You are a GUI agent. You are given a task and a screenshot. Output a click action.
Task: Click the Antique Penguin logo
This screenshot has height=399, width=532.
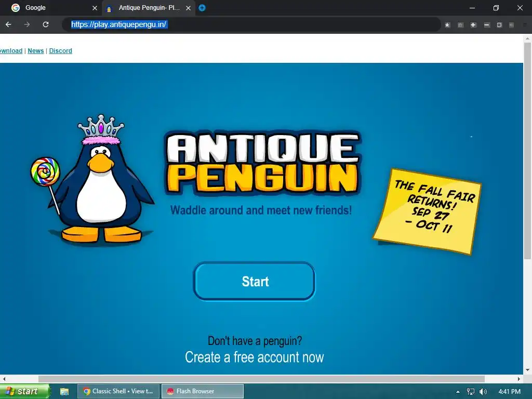pyautogui.click(x=262, y=163)
